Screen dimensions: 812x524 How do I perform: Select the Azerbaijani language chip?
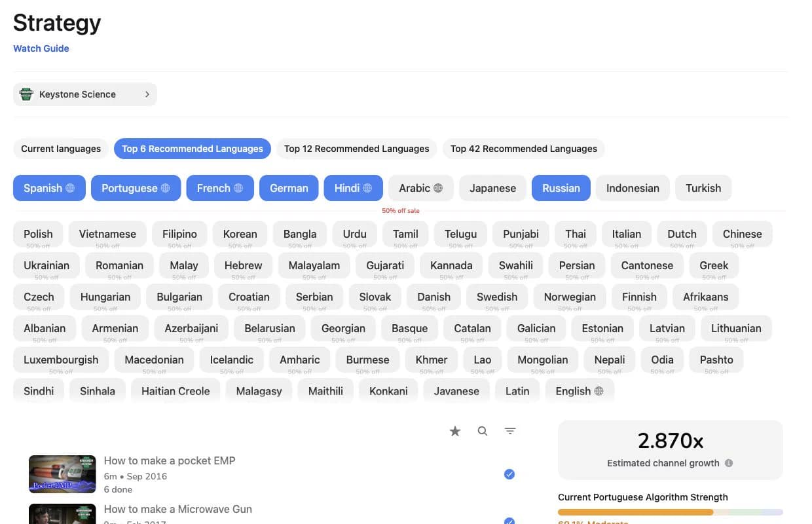[x=191, y=328]
